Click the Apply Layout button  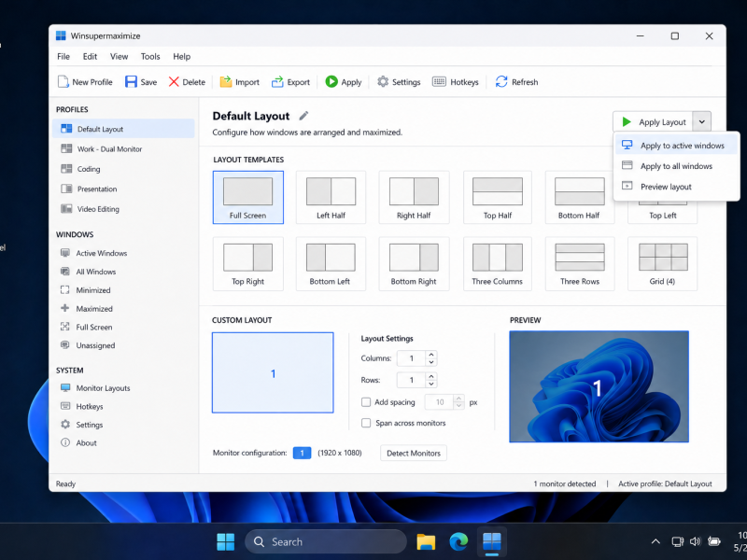pyautogui.click(x=653, y=122)
